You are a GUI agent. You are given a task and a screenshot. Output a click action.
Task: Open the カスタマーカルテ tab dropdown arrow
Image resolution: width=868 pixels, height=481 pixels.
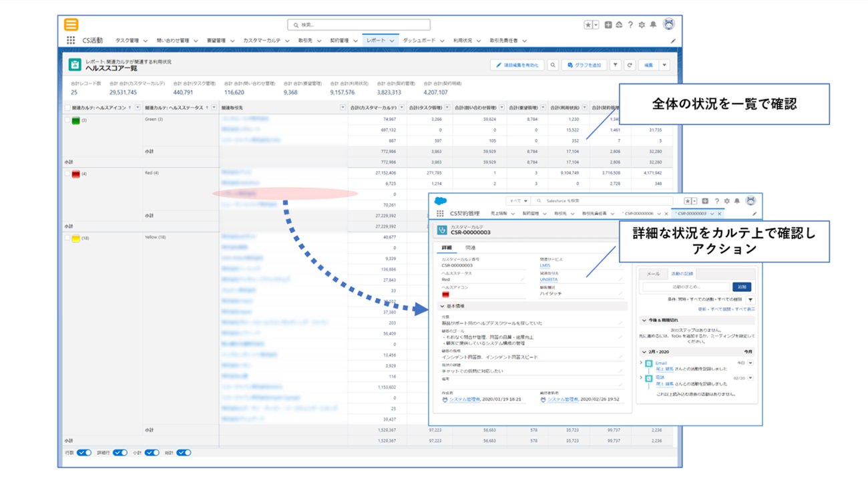tap(286, 41)
